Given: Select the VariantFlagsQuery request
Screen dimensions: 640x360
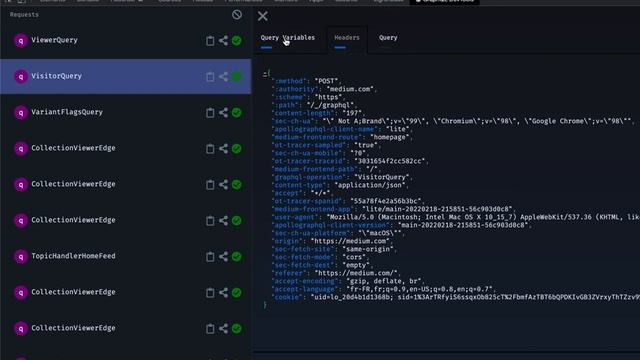Looking at the screenshot, I should 125,112.
